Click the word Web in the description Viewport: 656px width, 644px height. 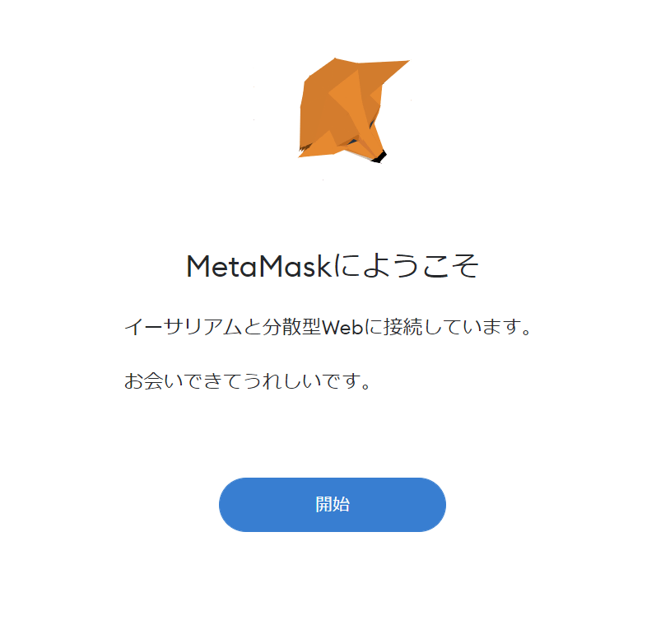pos(342,327)
